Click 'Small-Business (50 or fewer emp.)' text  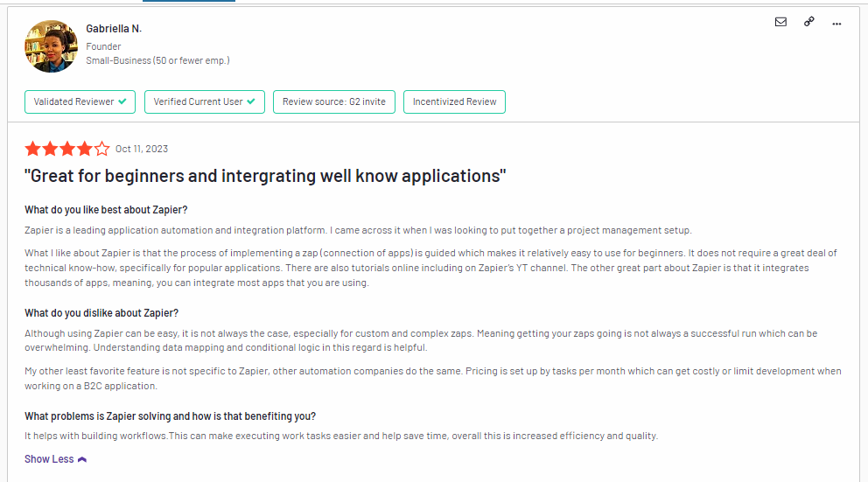tap(157, 60)
